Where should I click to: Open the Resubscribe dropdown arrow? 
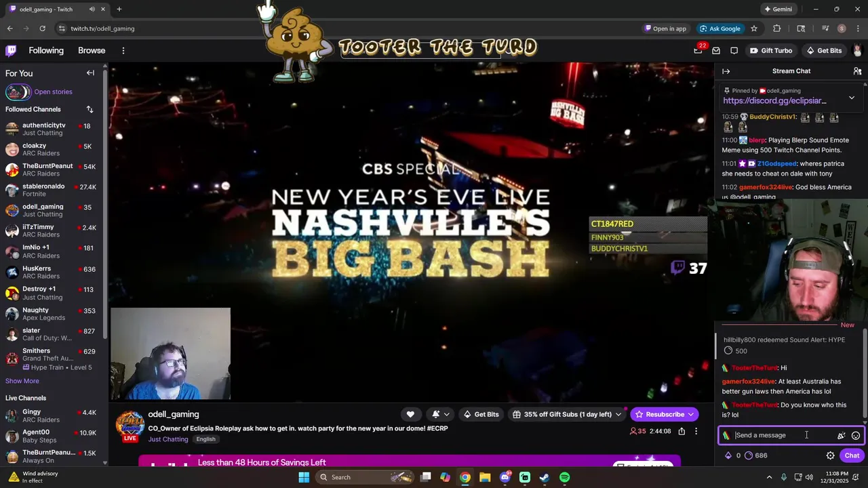(x=691, y=414)
